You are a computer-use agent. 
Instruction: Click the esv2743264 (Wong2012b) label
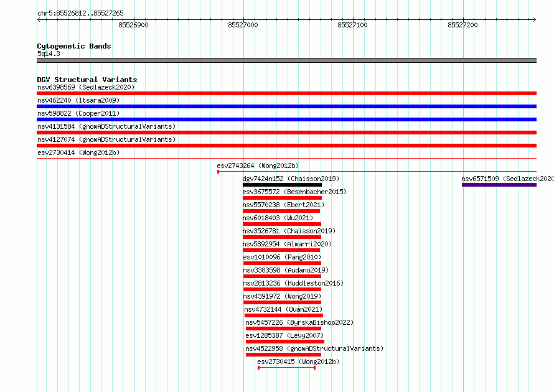pos(258,166)
